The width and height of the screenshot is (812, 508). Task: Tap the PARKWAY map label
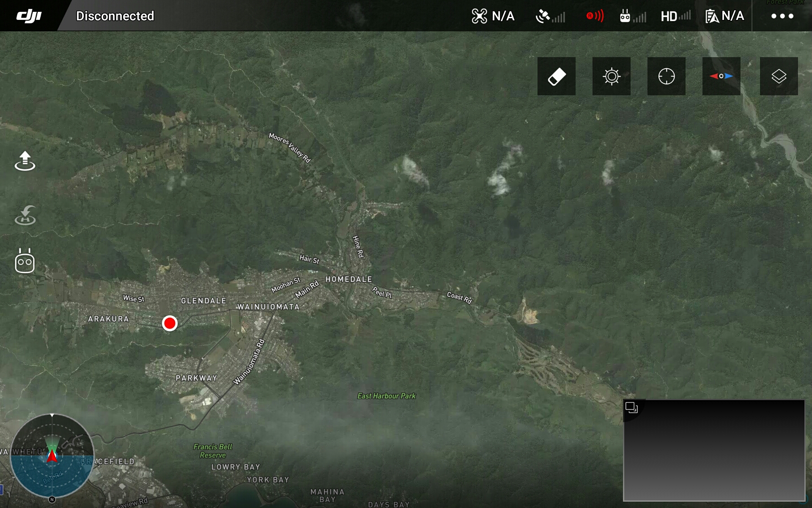pos(196,378)
